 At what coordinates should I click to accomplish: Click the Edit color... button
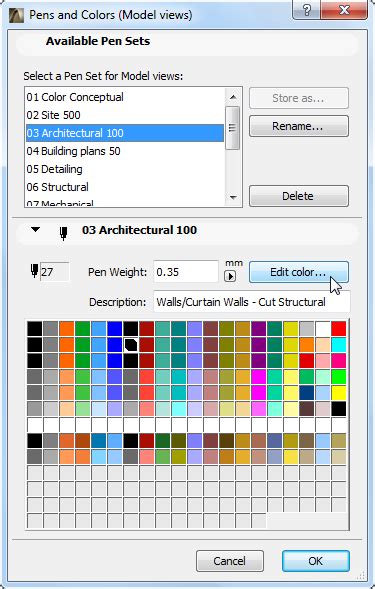tap(299, 272)
